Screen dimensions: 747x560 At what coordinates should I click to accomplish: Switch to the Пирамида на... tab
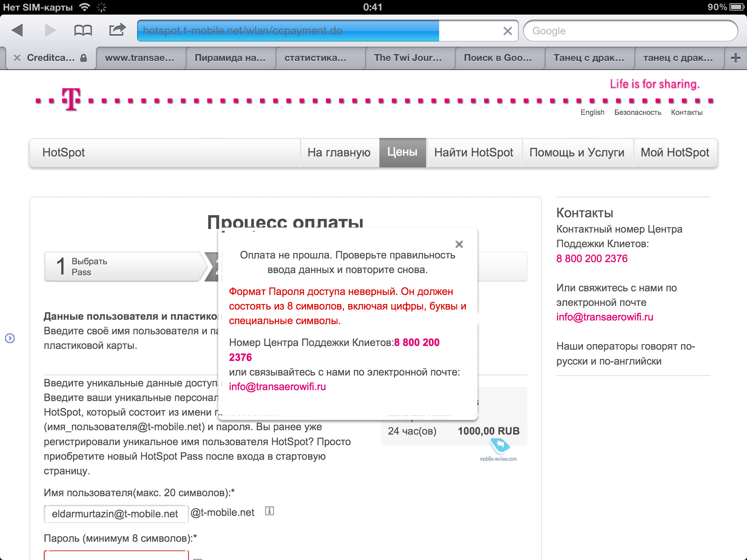coord(230,58)
